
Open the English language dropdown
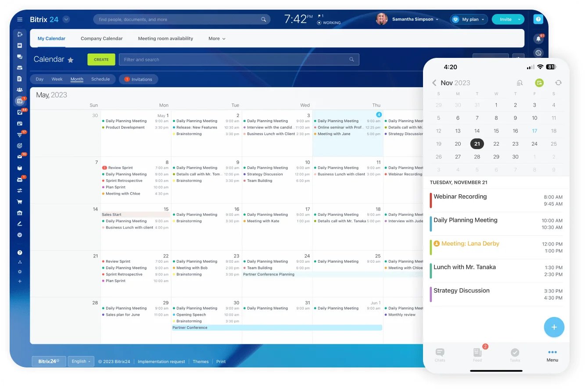tap(81, 361)
